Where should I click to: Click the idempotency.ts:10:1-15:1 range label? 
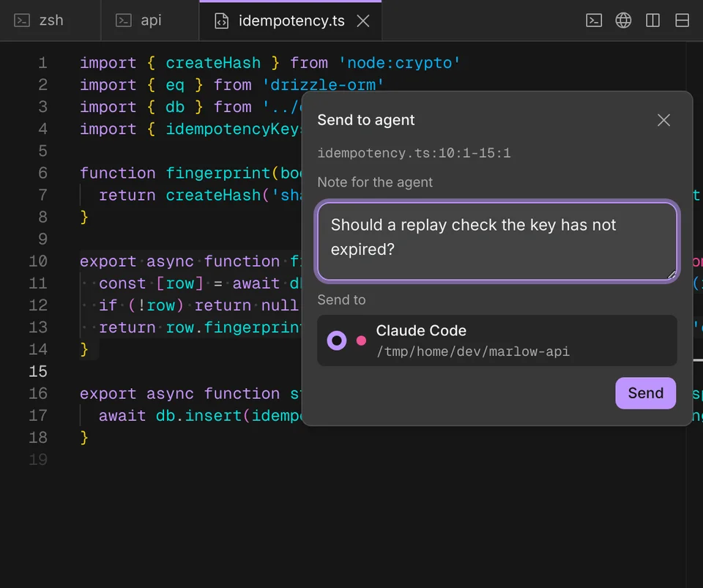414,153
